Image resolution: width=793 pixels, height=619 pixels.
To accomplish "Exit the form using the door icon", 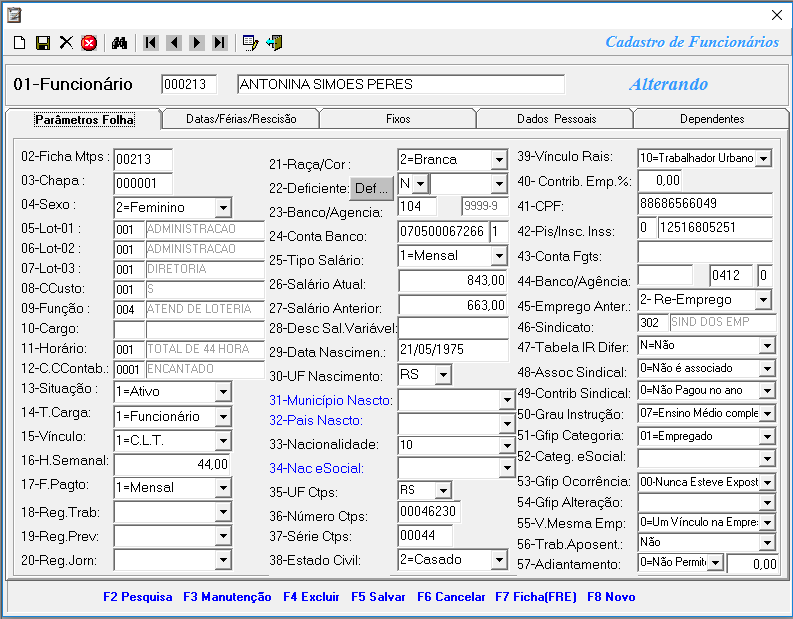I will 274,43.
